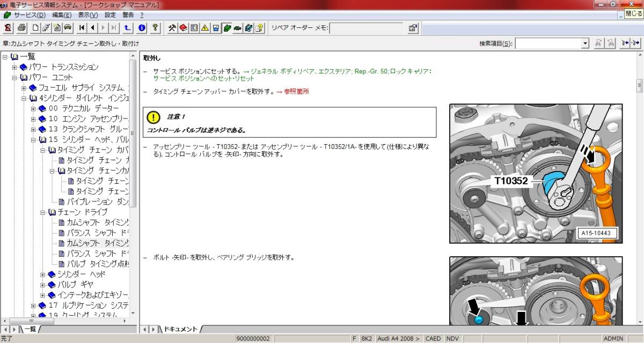
Task: Click in the リペア オーダー メモ input field
Action: pyautogui.click(x=367, y=28)
